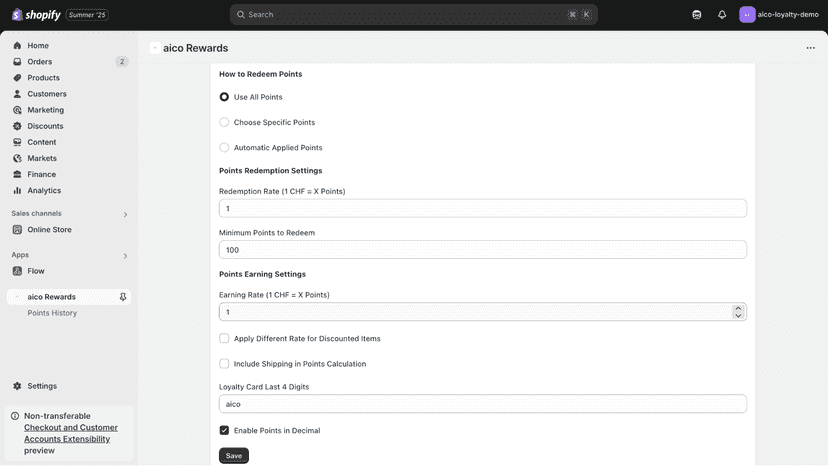Image resolution: width=828 pixels, height=466 pixels.
Task: Open Settings in sidebar
Action: [x=42, y=386]
